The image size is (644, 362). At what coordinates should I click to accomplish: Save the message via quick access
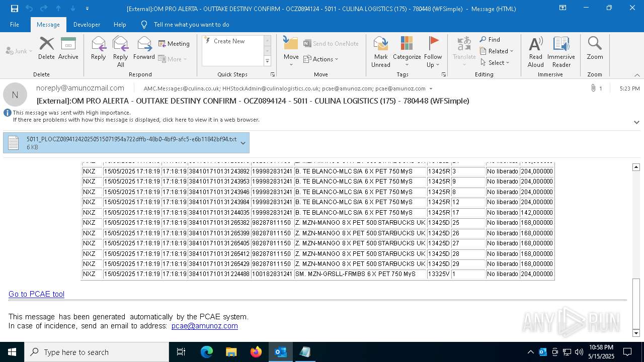tap(15, 9)
